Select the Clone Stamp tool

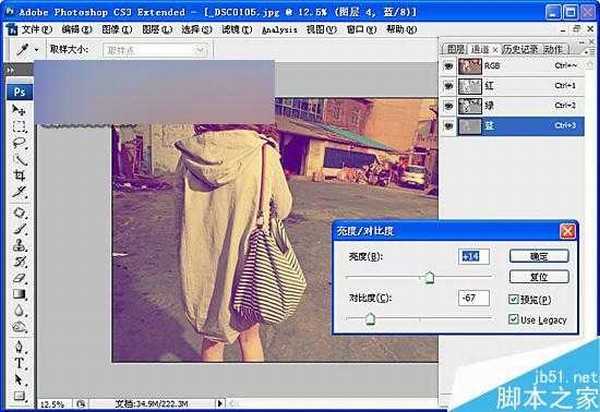click(19, 245)
